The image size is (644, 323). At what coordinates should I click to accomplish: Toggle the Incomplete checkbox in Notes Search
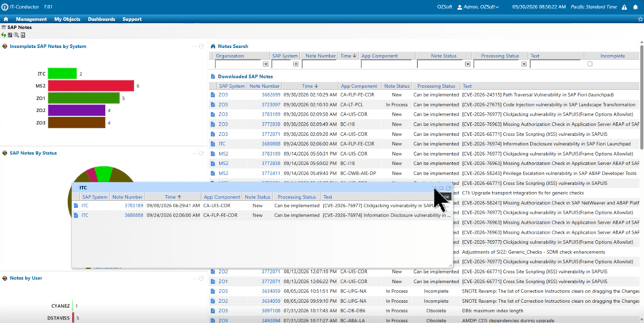(x=590, y=64)
